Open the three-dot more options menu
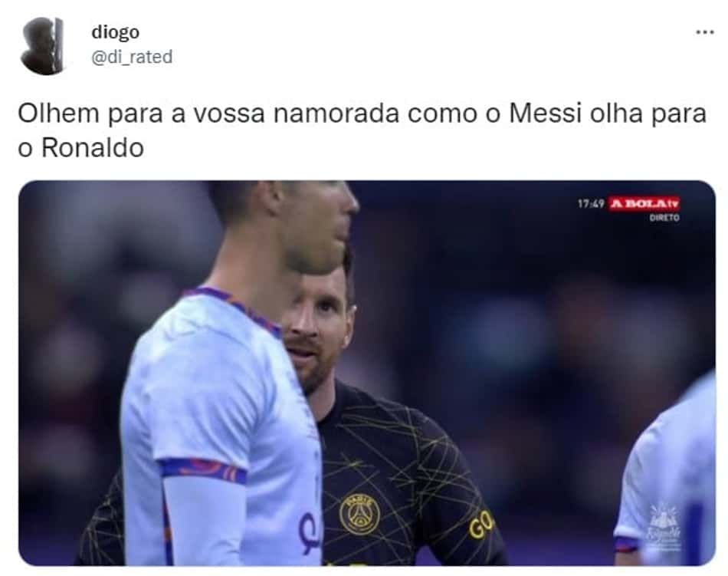Screen dimensions: 728x576 point(705,32)
